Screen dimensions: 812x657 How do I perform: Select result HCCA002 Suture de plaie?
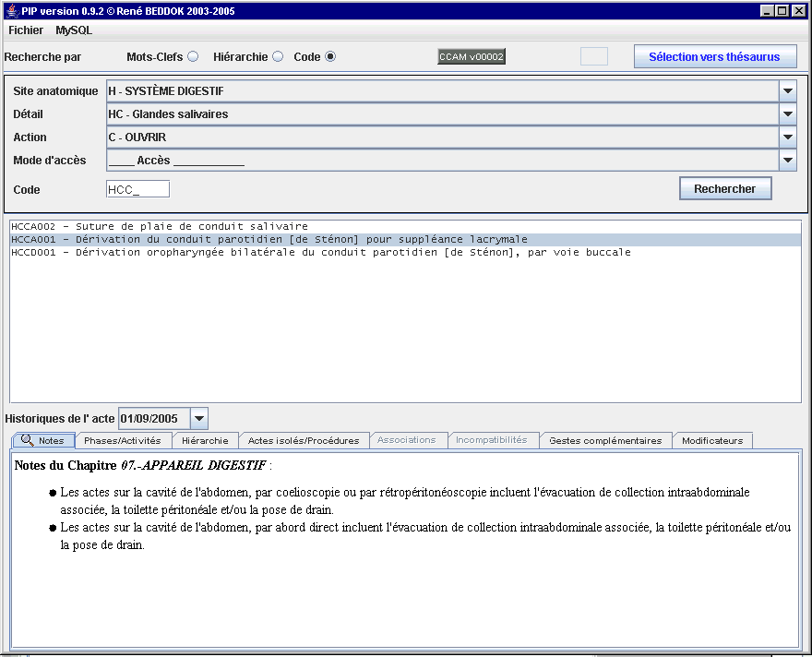coord(405,227)
